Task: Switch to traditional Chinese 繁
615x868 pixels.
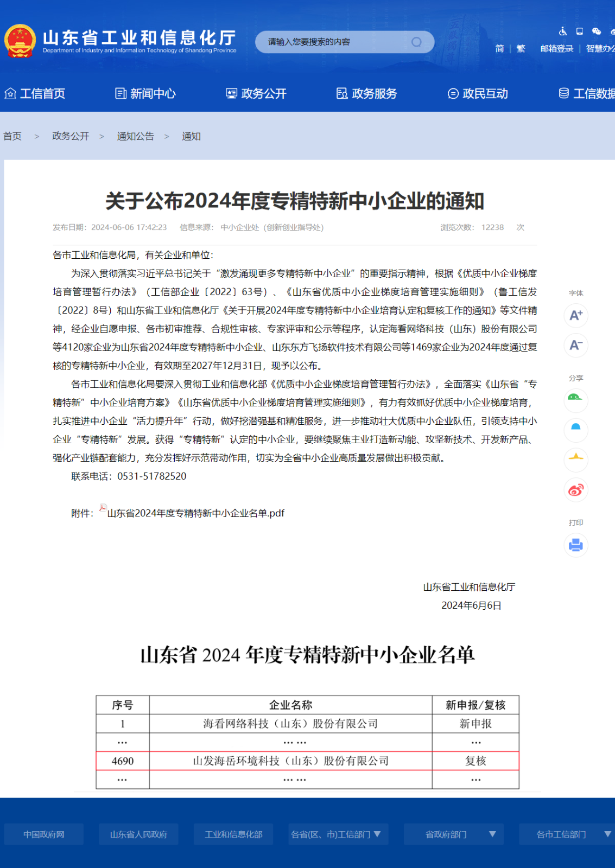Action: click(x=521, y=49)
